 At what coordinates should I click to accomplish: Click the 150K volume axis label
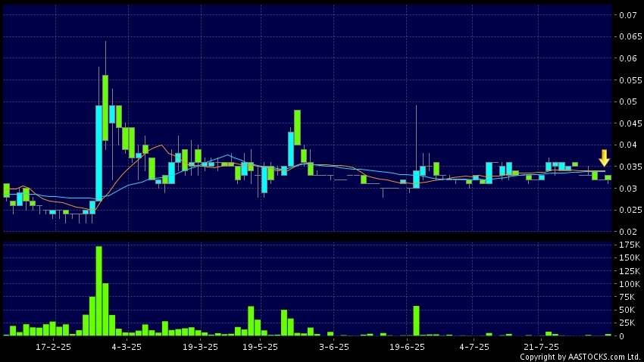[x=630, y=257]
